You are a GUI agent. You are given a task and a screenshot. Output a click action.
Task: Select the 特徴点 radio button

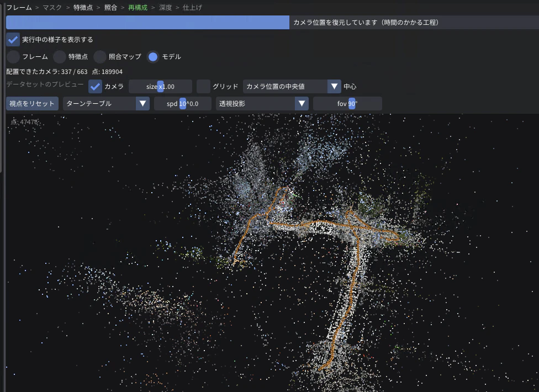click(x=60, y=57)
